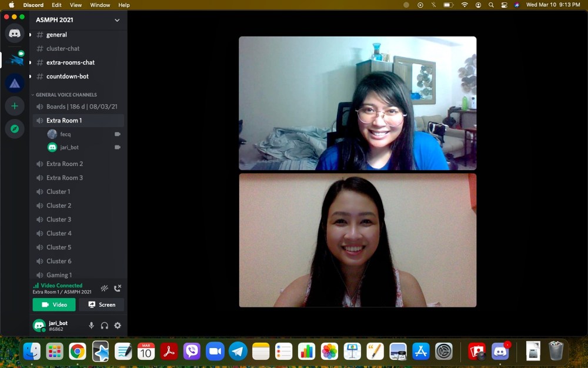Toggle noise suppression icon
Screen dimensions: 588x368
coord(104,289)
